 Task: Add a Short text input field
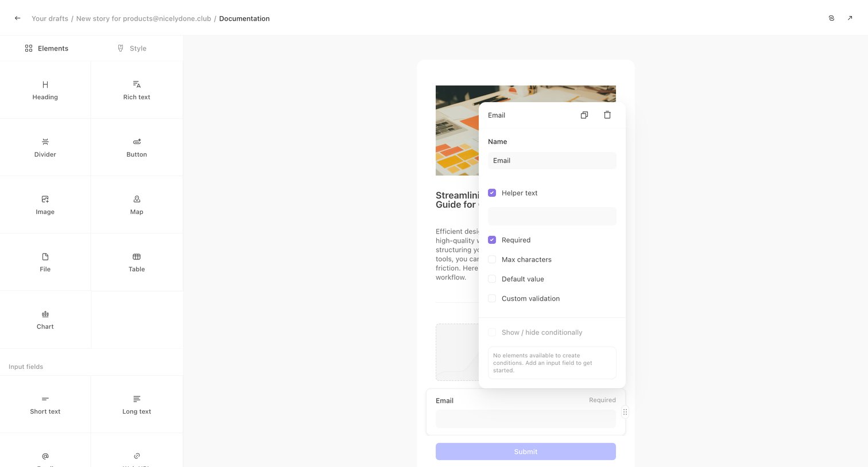click(x=45, y=404)
